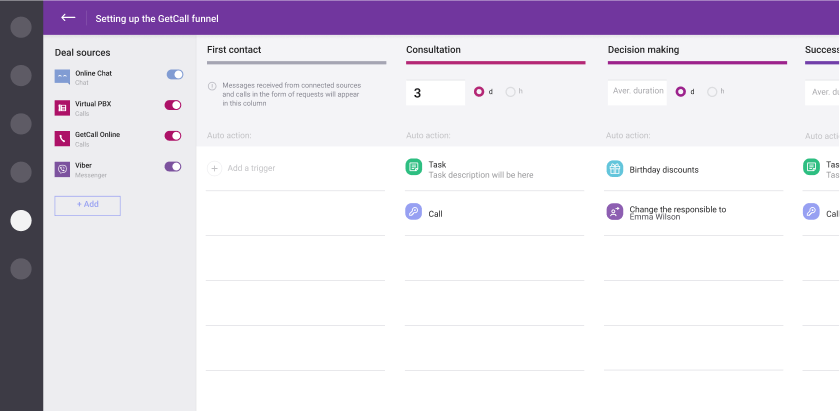Select days radio in Decision making
The image size is (840, 411).
click(x=681, y=92)
